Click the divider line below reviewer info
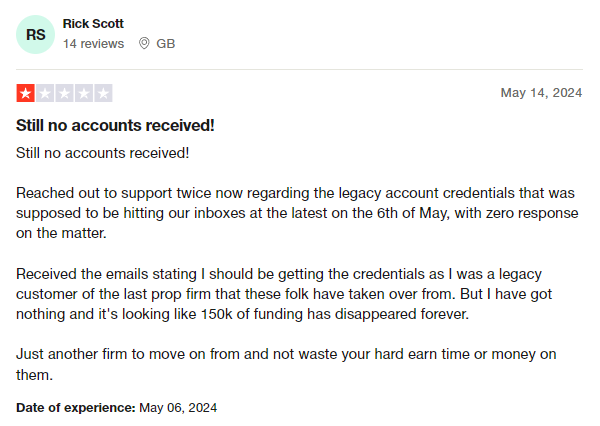This screenshot has width=600, height=426. [x=299, y=69]
